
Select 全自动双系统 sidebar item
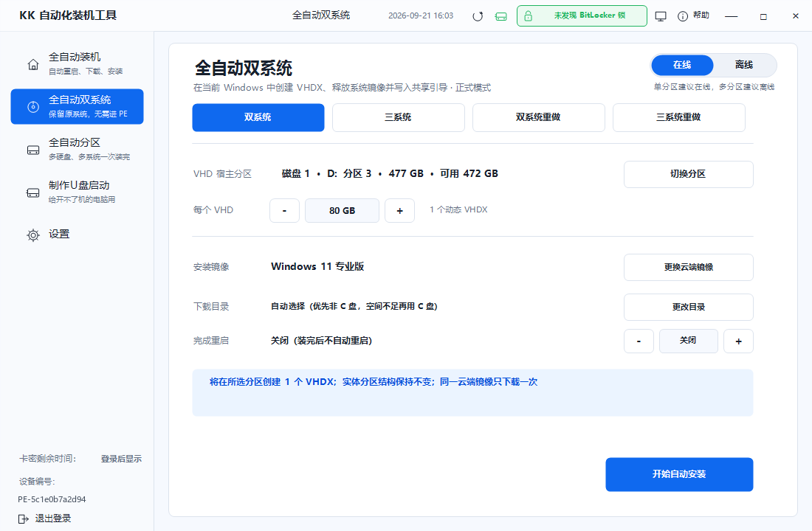point(78,107)
